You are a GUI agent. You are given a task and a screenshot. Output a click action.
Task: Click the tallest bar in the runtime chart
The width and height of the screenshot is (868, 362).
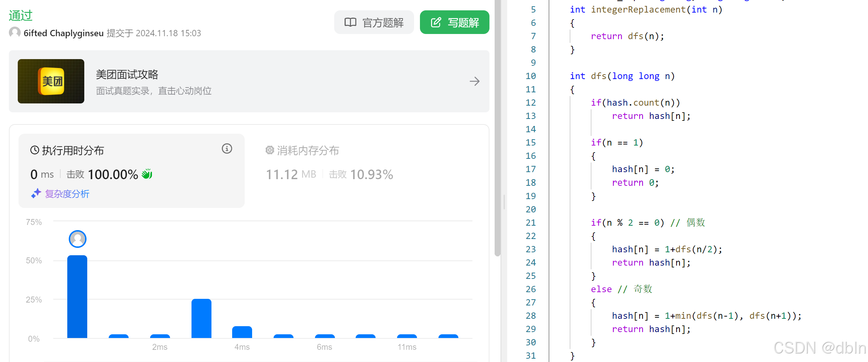(x=77, y=297)
